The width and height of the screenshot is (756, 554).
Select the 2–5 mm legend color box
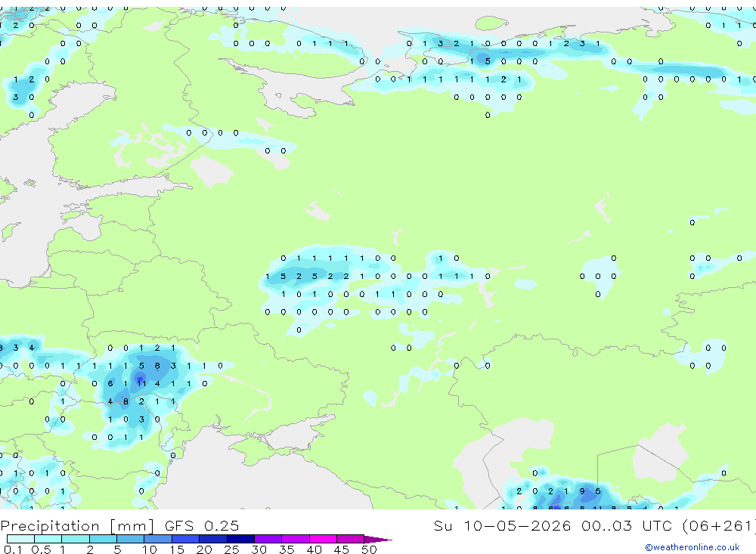(x=103, y=539)
